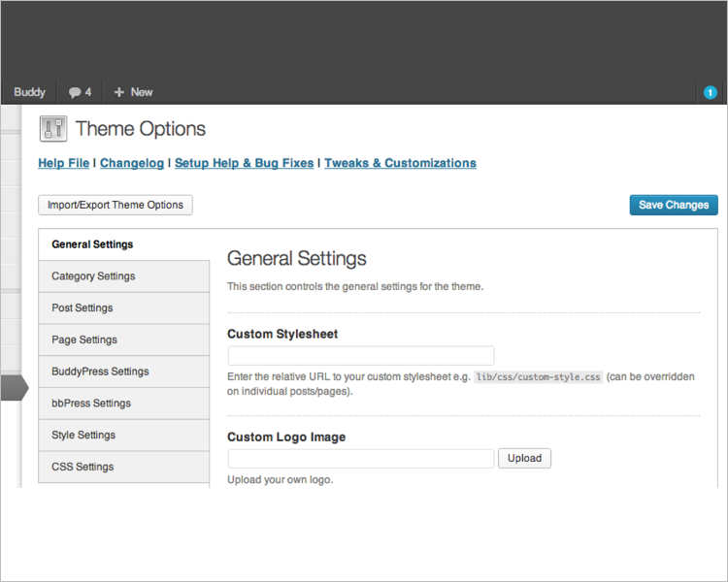Switch to Style Settings tab
This screenshot has height=582, width=728.
coord(124,436)
